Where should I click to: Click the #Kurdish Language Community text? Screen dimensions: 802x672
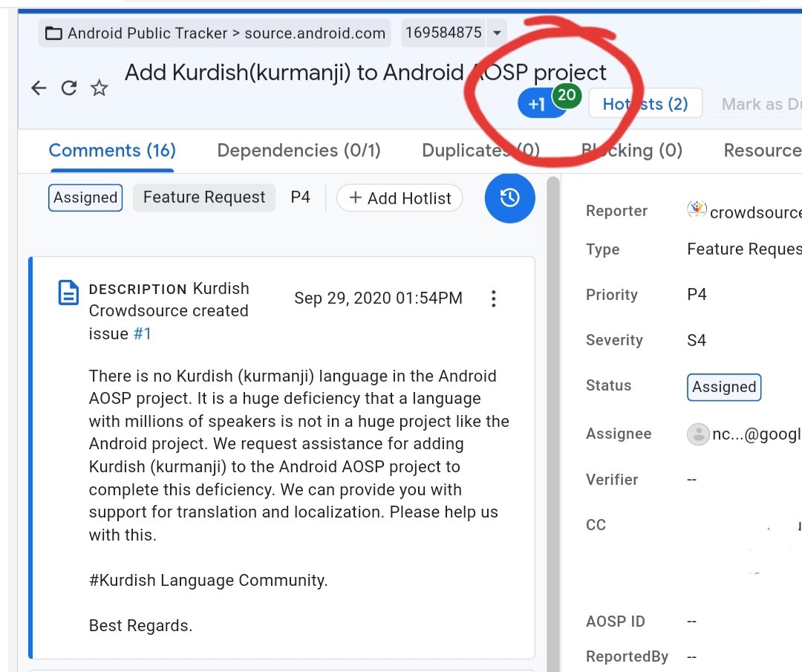208,581
